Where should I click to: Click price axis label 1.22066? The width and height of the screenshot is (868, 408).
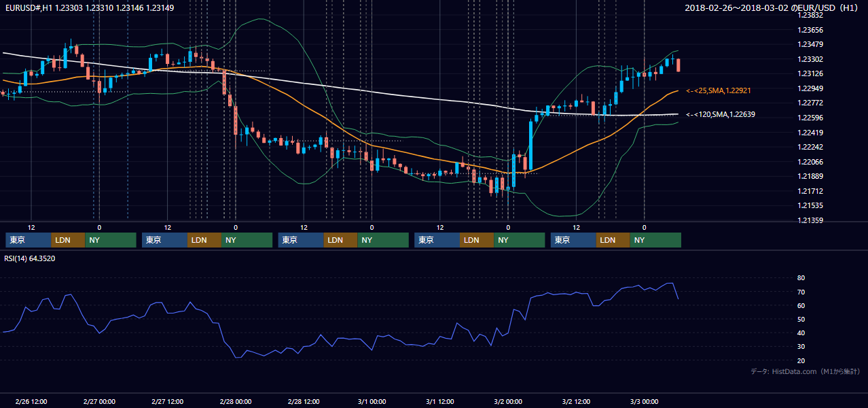(810, 162)
